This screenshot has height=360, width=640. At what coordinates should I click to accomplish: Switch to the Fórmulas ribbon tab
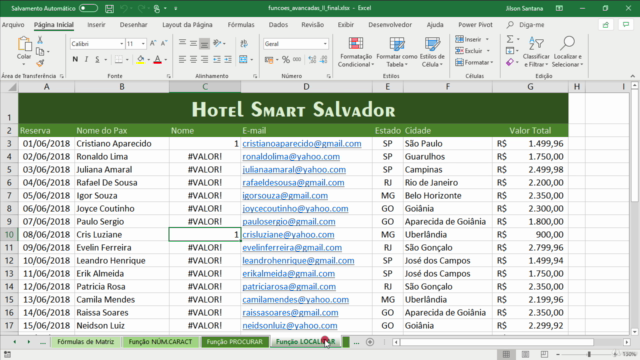tap(241, 25)
